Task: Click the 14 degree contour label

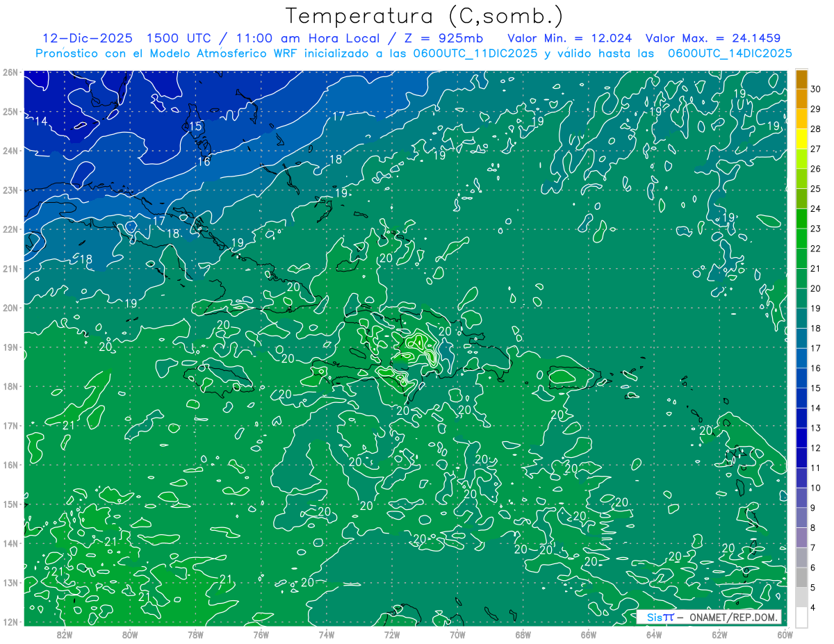Action: pyautogui.click(x=41, y=122)
